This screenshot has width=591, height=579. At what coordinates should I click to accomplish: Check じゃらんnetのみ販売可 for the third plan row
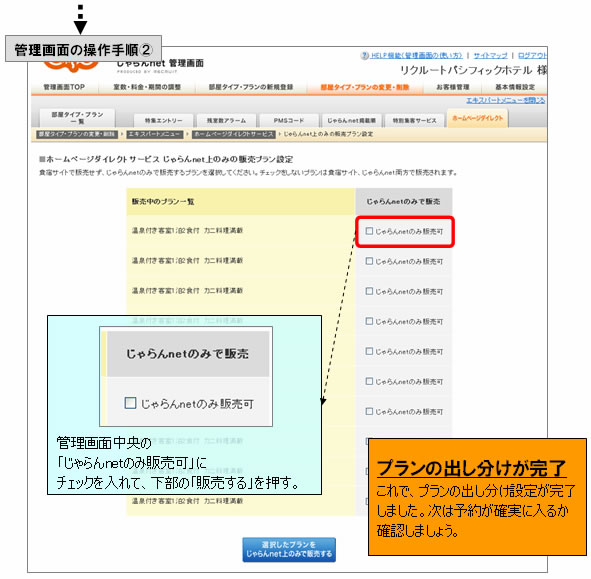[369, 291]
